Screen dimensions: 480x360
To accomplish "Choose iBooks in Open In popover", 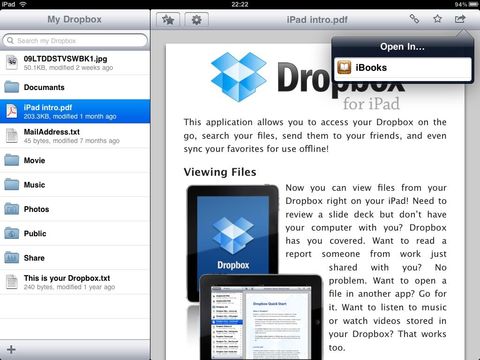I will (x=403, y=68).
